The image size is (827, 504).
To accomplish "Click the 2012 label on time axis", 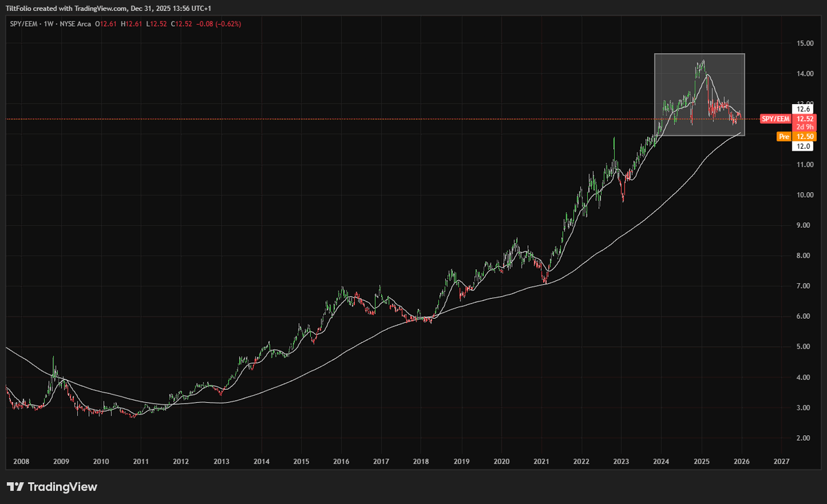I will point(181,462).
